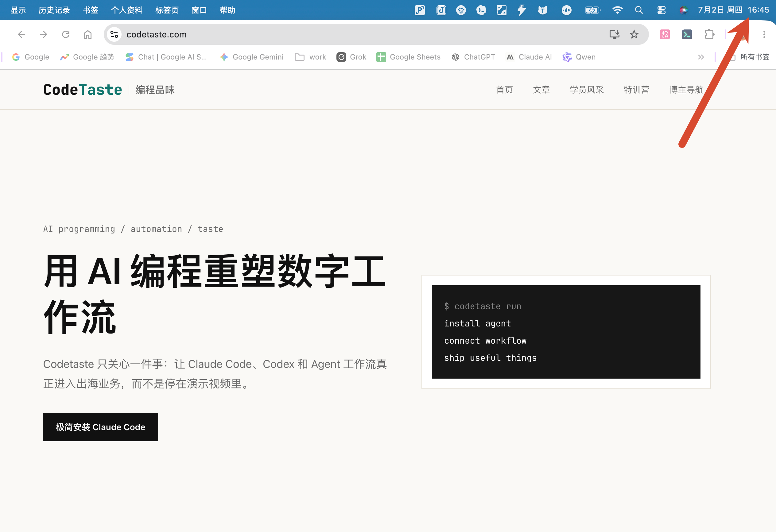Expand the hidden bookmarks chevron

point(701,57)
